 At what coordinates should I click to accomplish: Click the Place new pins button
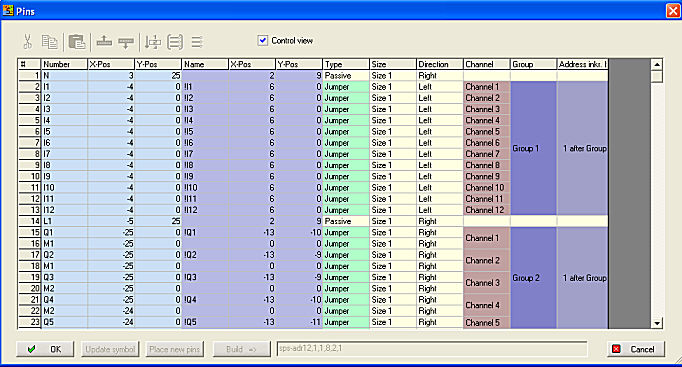(174, 349)
